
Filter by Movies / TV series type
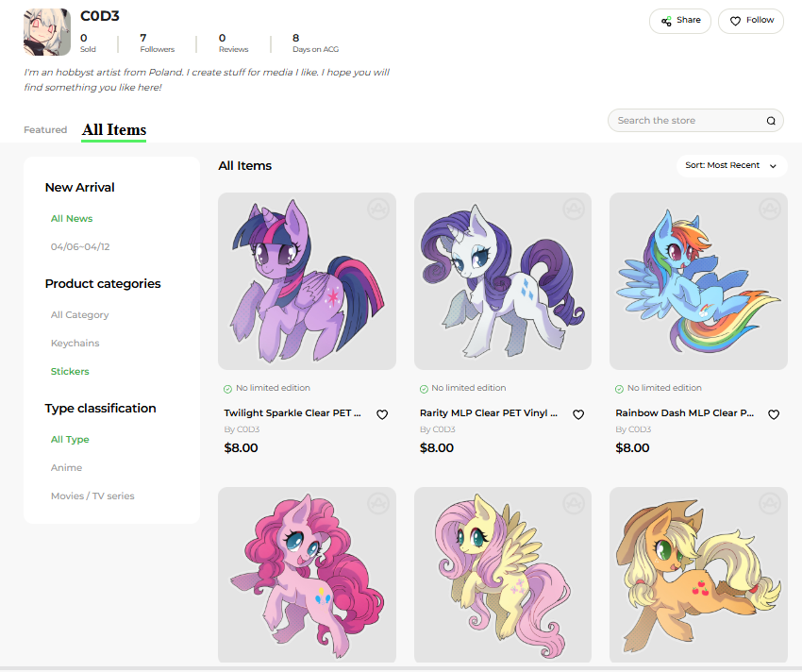(x=92, y=496)
